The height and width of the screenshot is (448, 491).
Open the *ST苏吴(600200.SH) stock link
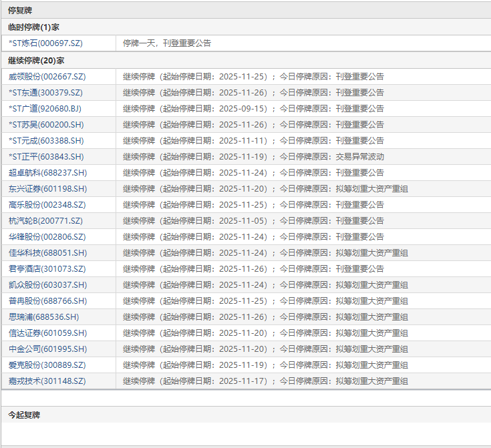(x=46, y=125)
